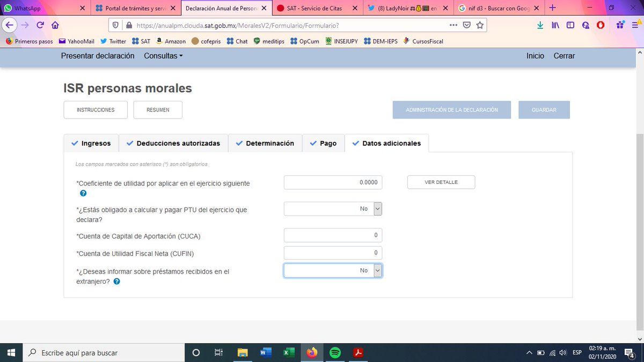
Task: Go back using the browser back arrow
Action: [9, 25]
